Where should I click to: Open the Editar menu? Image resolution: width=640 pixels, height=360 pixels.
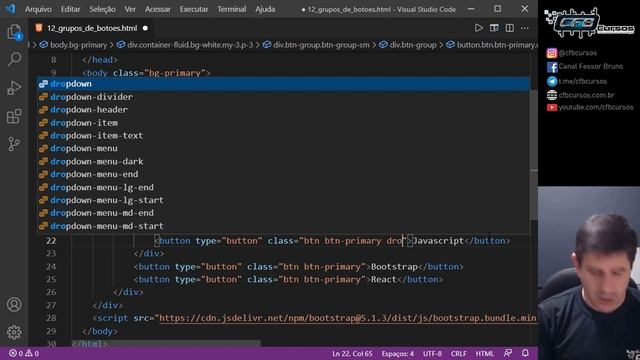(x=70, y=9)
